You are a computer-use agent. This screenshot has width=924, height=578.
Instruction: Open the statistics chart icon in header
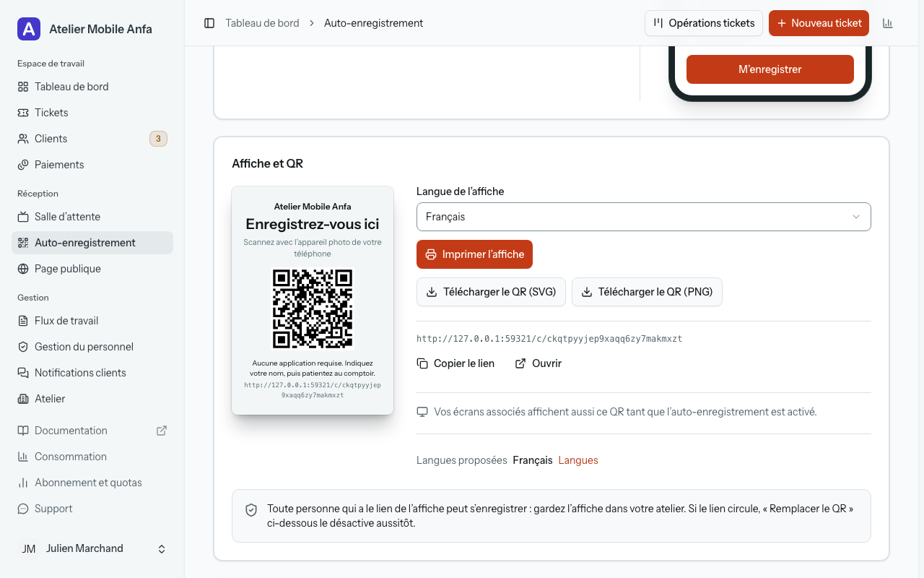coord(888,23)
